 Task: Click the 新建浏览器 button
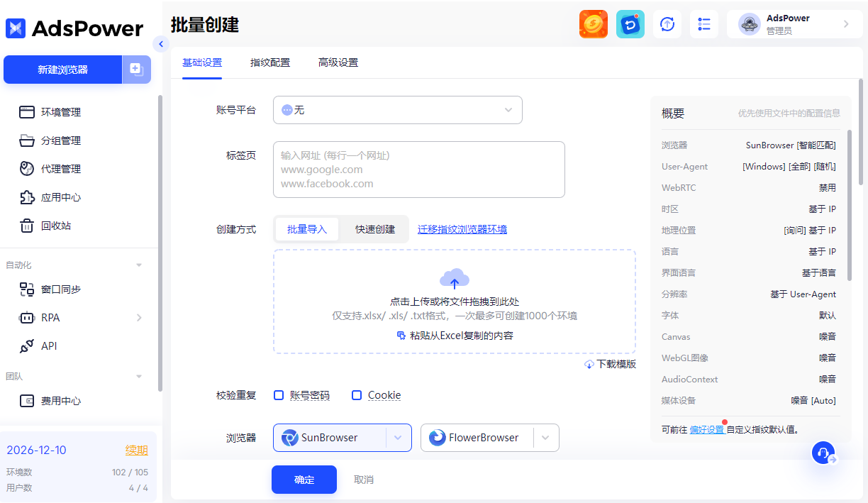(x=63, y=70)
